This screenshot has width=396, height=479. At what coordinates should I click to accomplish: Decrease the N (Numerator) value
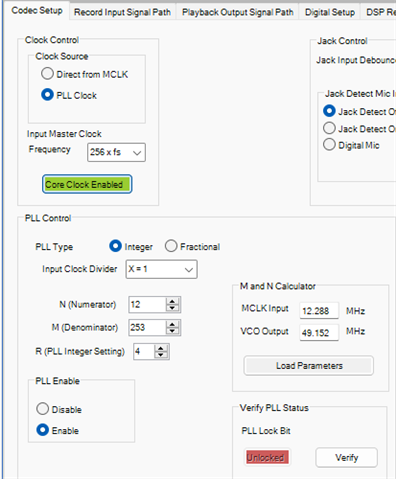point(172,308)
